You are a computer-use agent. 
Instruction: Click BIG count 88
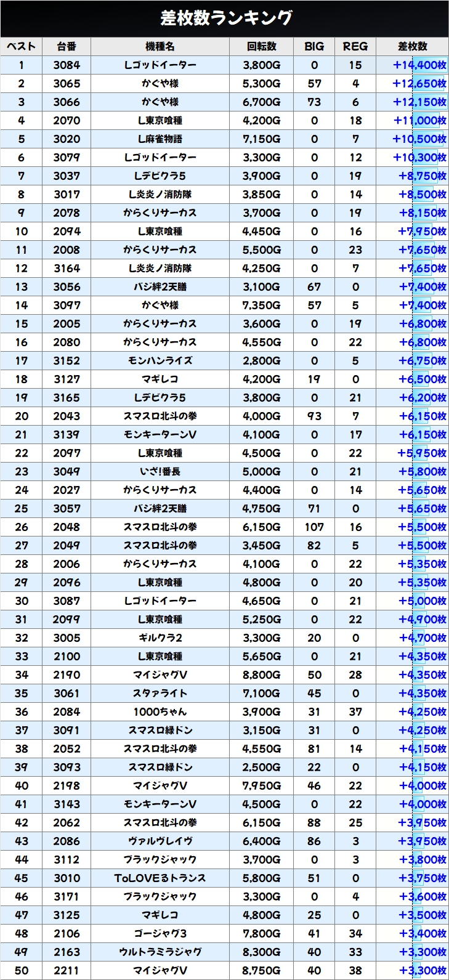314,822
